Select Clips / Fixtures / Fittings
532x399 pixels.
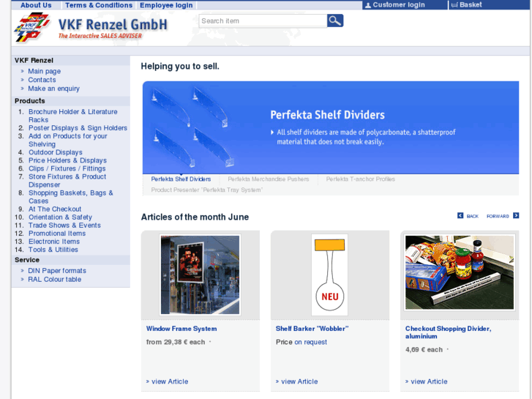click(67, 168)
